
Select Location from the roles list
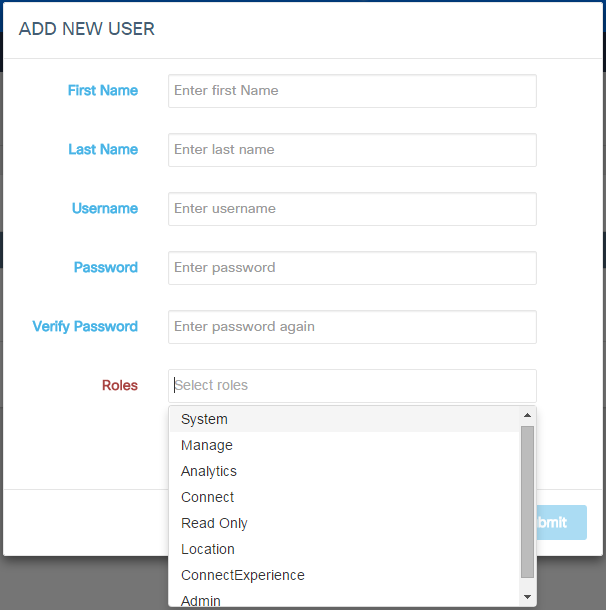[208, 549]
